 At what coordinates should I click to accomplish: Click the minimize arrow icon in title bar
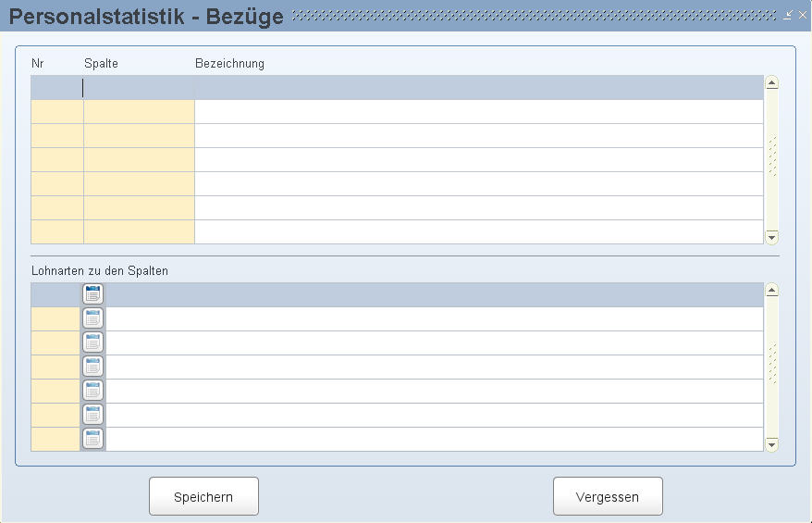pos(788,15)
